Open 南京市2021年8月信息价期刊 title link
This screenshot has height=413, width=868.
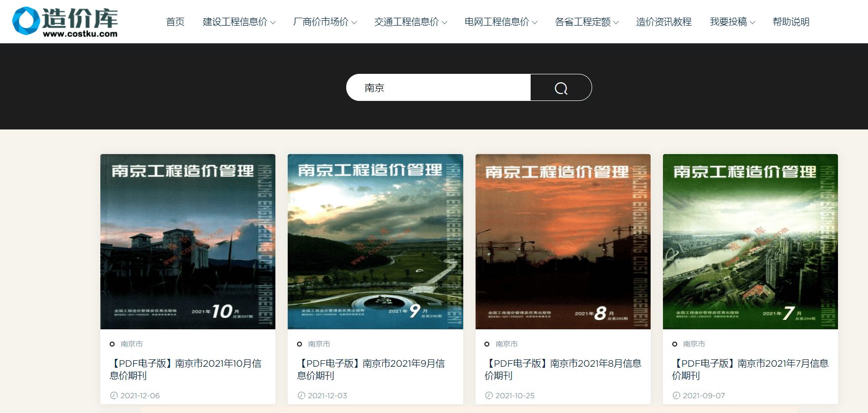point(563,369)
